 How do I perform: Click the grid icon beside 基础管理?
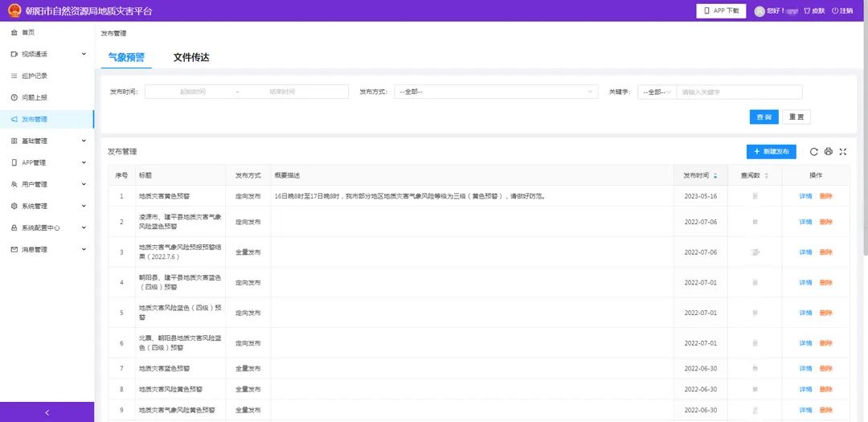pos(14,141)
